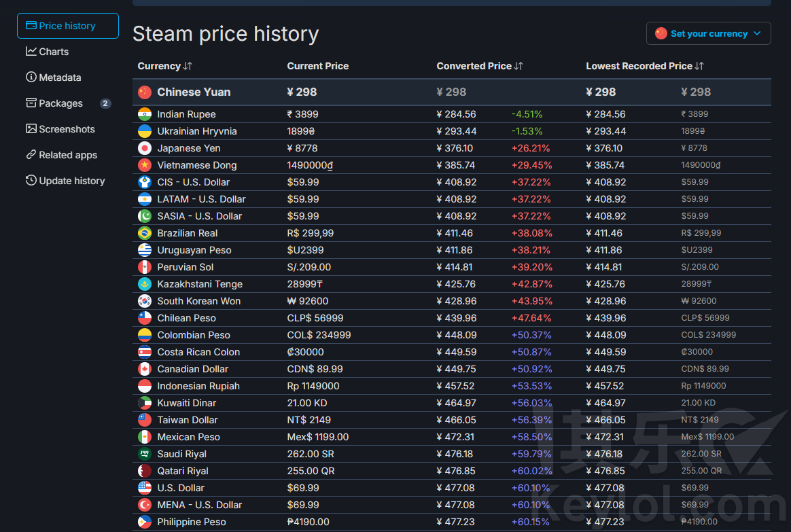
Task: Click the Charts line-graph icon in sidebar
Action: [31, 52]
